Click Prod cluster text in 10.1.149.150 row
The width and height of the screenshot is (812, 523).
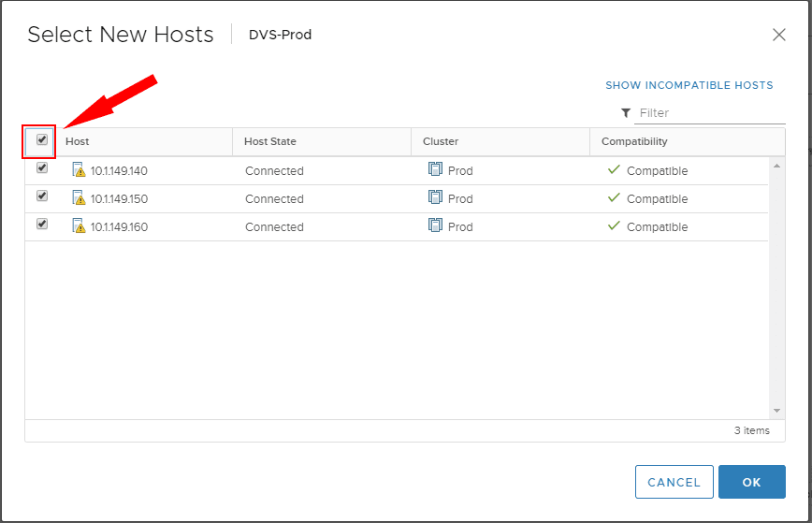pyautogui.click(x=460, y=199)
